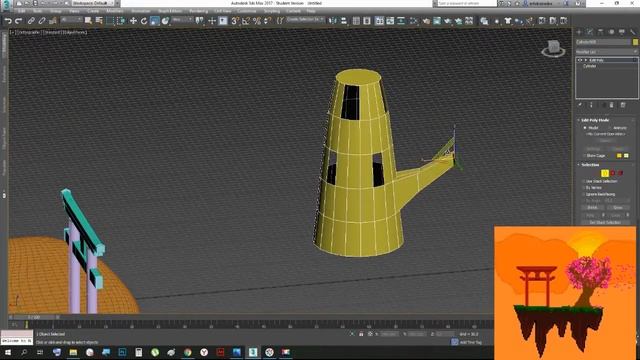The width and height of the screenshot is (640, 360).
Task: Open the Create command panel tab
Action: (579, 32)
